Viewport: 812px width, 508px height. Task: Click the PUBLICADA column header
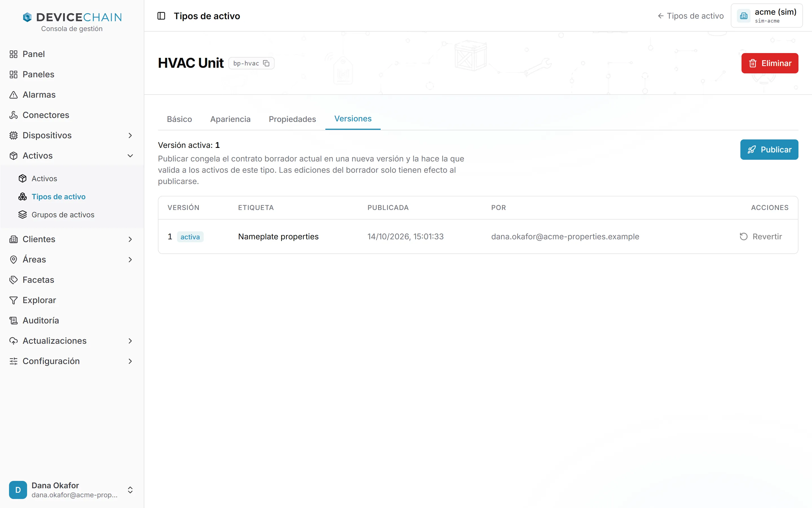pos(388,208)
